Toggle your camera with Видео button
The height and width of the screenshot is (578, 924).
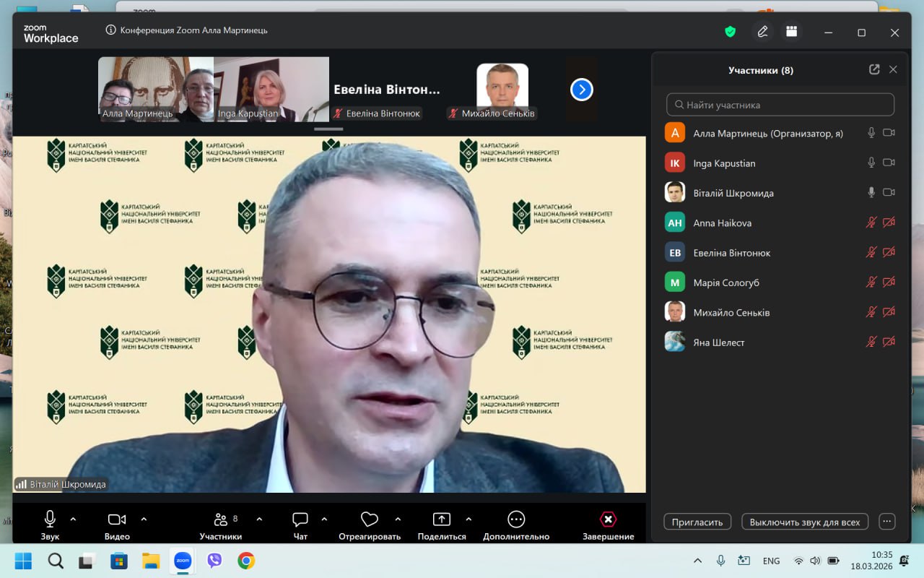[117, 525]
